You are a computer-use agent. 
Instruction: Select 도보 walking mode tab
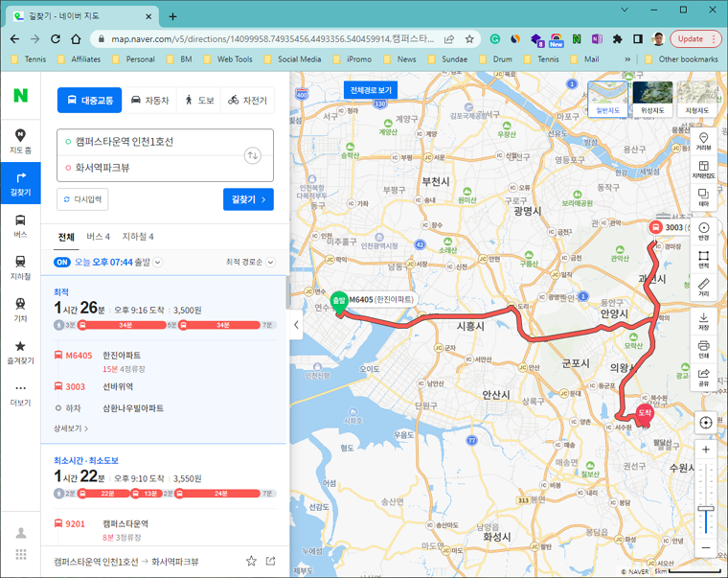point(199,100)
